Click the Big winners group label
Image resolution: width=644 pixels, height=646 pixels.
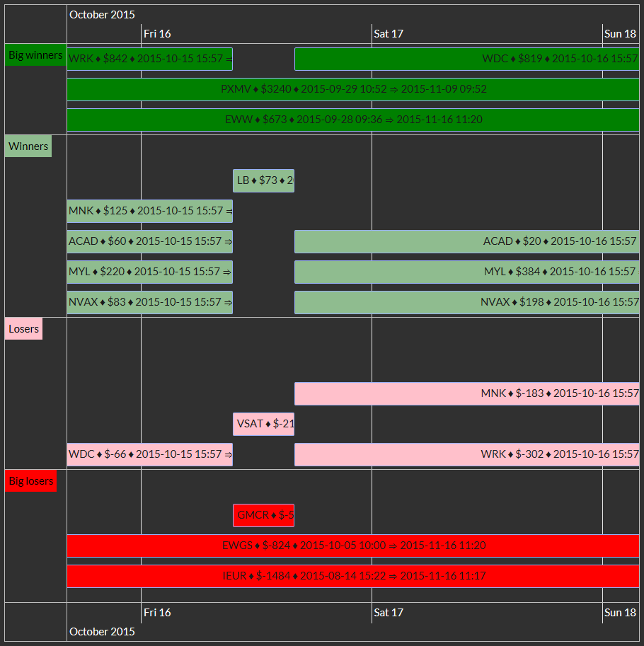(36, 54)
